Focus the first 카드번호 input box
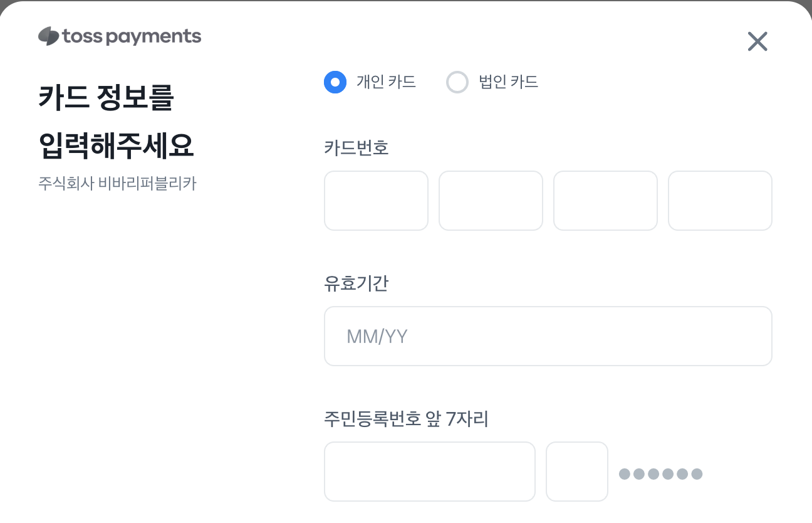 (376, 201)
